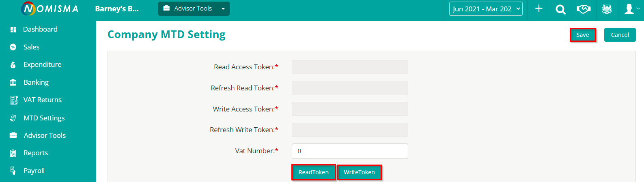Click the ReadToken button
The image size is (644, 182).
313,172
